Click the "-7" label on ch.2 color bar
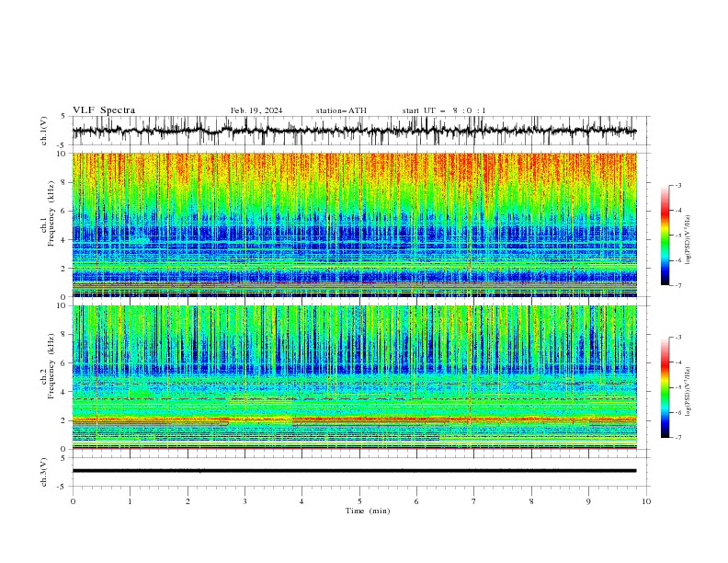 coord(678,438)
